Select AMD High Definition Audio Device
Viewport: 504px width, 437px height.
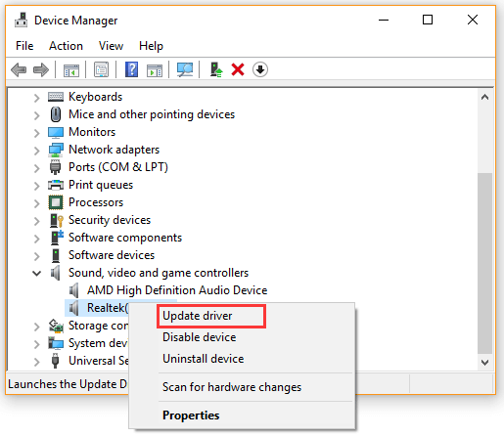(x=177, y=290)
